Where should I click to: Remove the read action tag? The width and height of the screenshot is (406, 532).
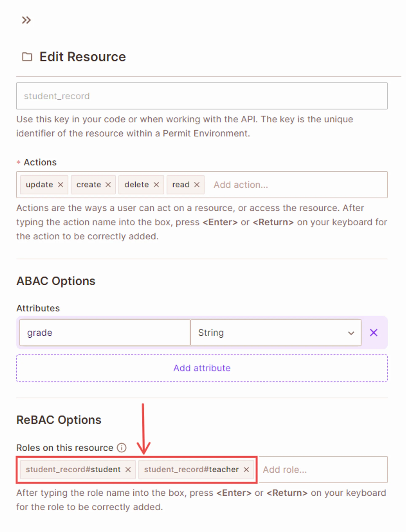[197, 185]
